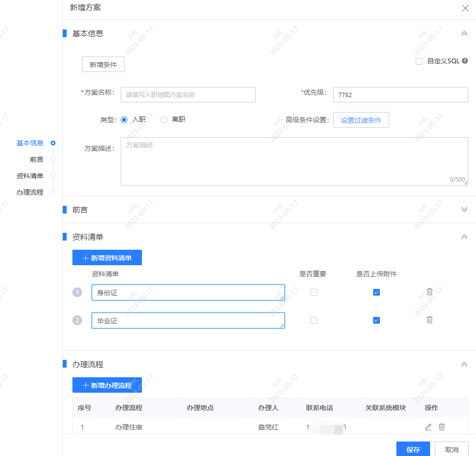This screenshot has height=456, width=476.
Task: Select the 离职 radio button
Action: [x=163, y=119]
